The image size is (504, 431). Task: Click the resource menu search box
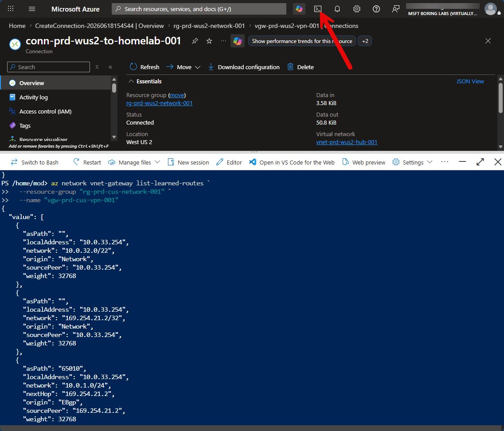(x=48, y=67)
